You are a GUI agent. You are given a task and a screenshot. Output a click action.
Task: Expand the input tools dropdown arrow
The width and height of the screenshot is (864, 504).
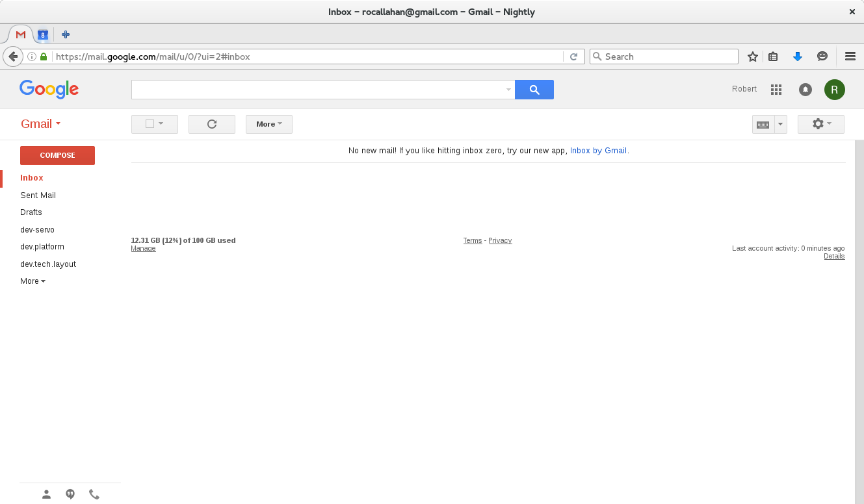tap(781, 124)
